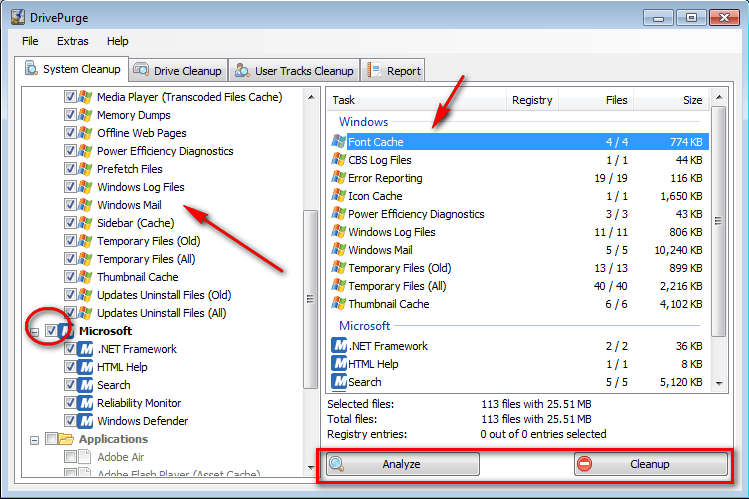Click Windows flag icon beside Prefetch Files
Image resolution: width=749 pixels, height=499 pixels.
click(85, 169)
